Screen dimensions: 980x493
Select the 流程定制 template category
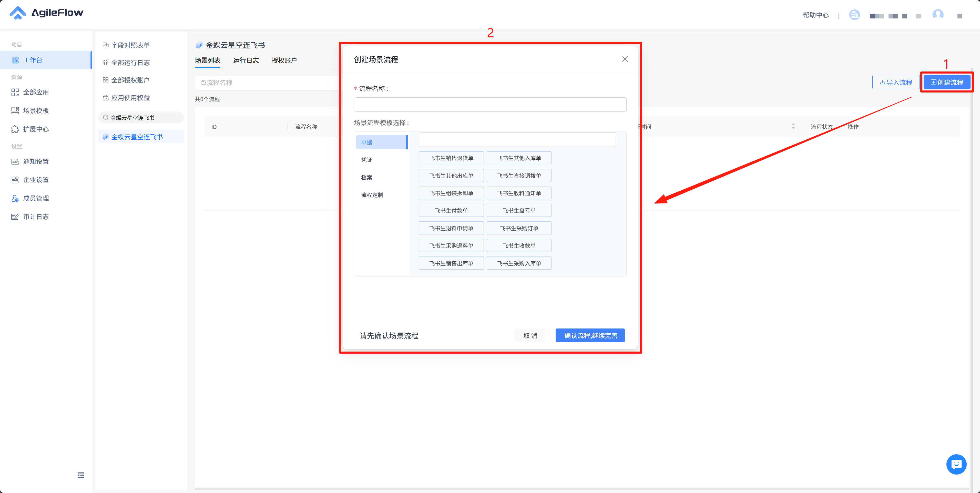tap(372, 195)
